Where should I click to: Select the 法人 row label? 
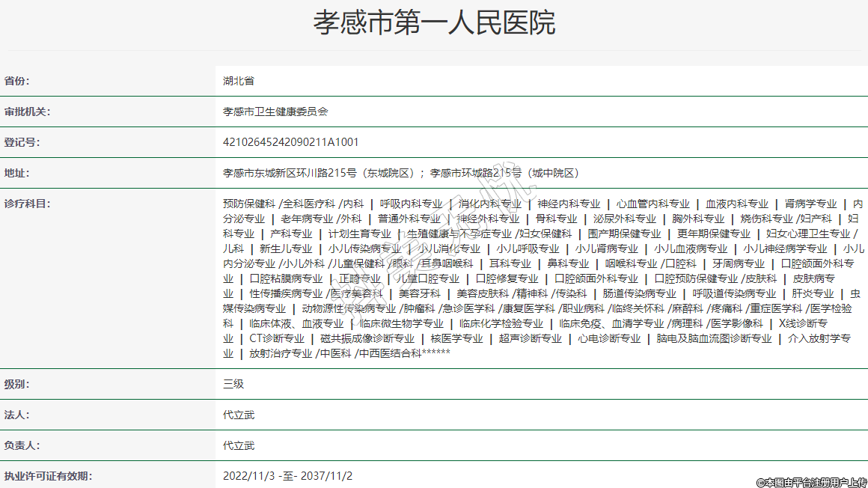[16, 415]
